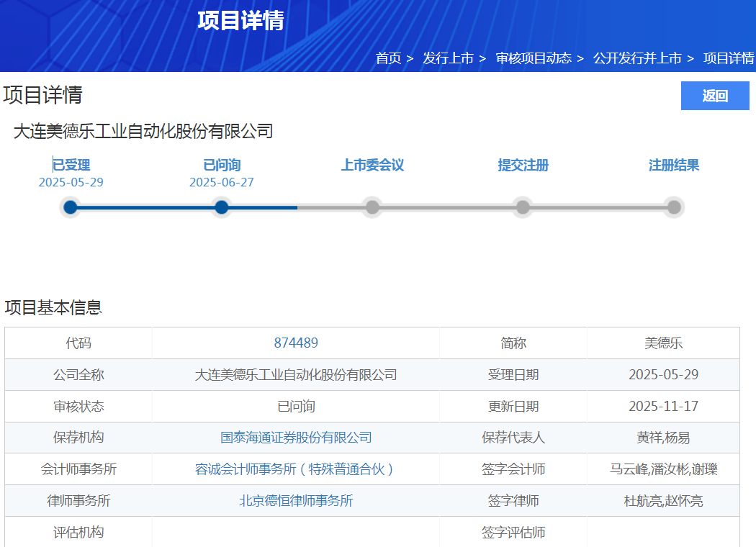756x547 pixels.
Task: Open 国泰海通证券股份有限公司 sponsor link
Action: tap(296, 438)
